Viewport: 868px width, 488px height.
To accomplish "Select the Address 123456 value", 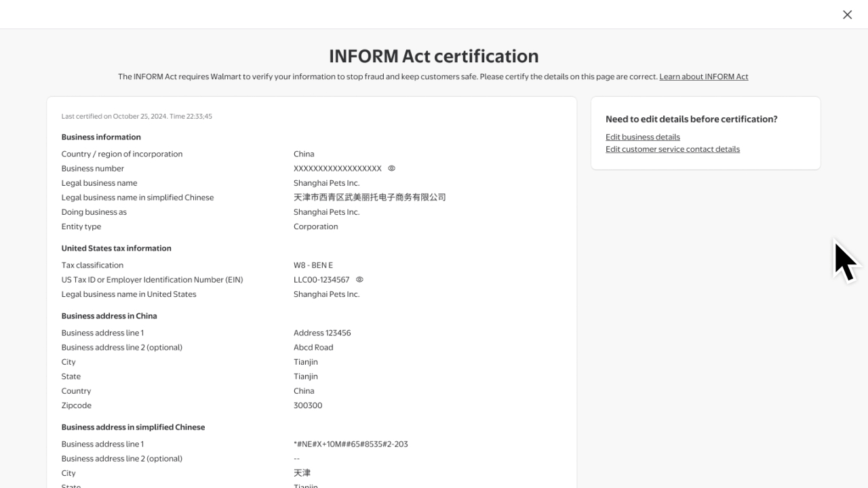I will click(322, 333).
